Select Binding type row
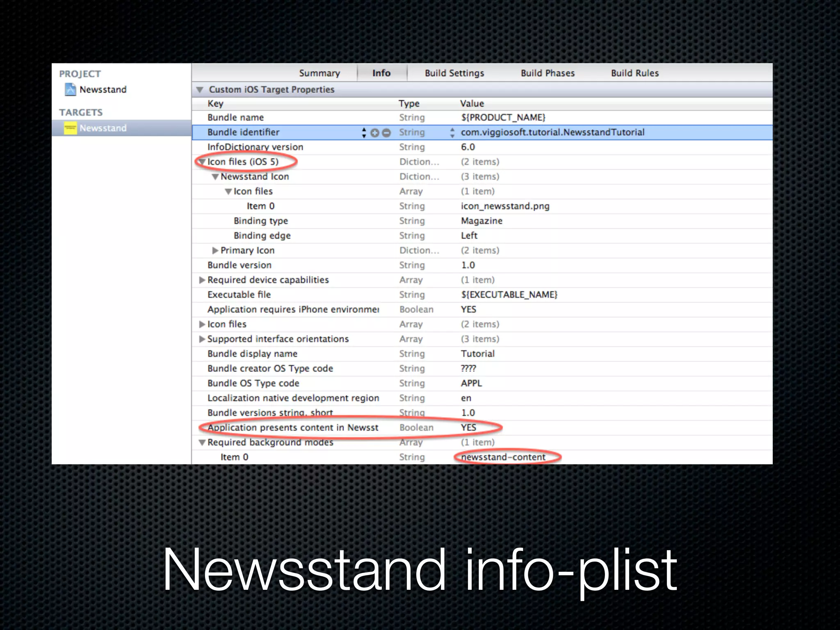Viewport: 840px width, 630px height. click(482, 221)
